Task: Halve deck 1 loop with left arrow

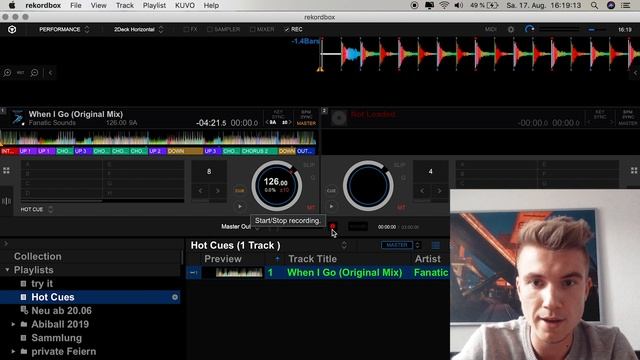Action: [200, 191]
